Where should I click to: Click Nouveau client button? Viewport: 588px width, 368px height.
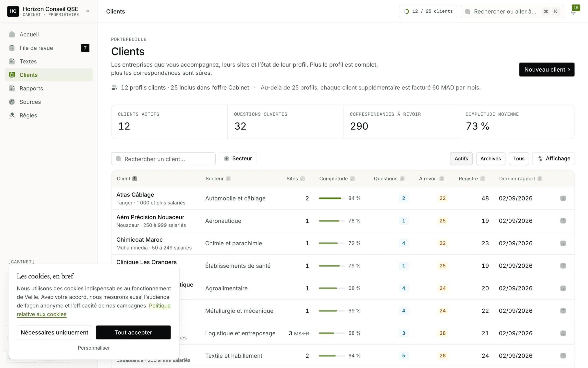pos(547,69)
